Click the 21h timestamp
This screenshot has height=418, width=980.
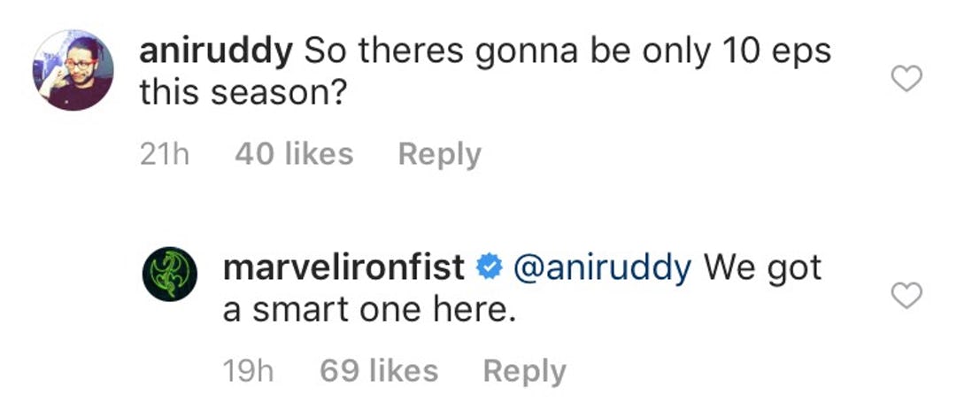165,155
